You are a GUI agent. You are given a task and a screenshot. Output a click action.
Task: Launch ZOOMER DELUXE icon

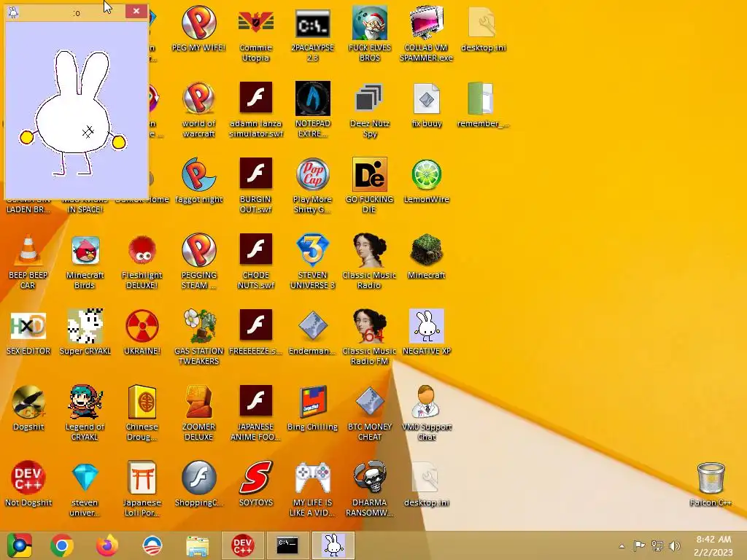point(198,402)
